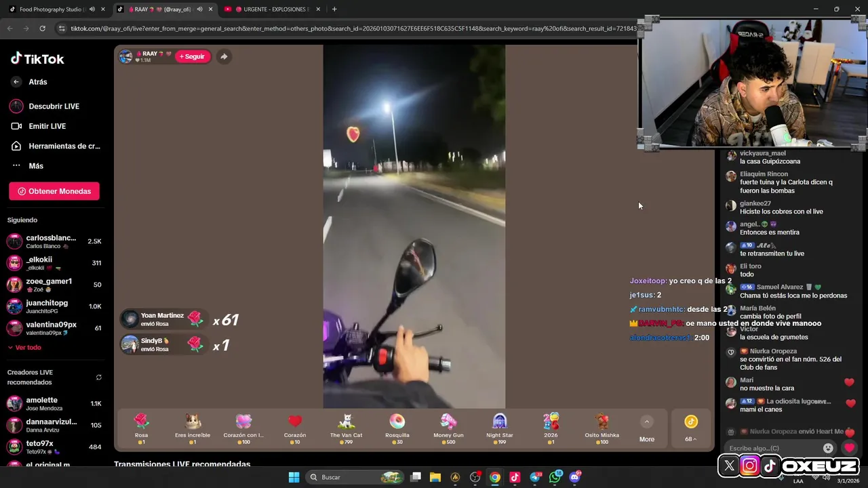Go back using the Atrás arrow
Image resolution: width=868 pixels, height=488 pixels.
pos(16,82)
